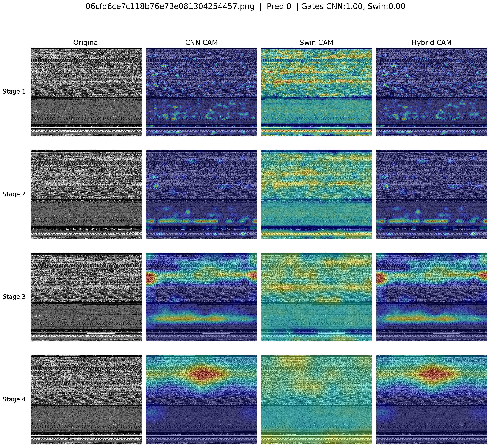Viewport: 491px width, 448px height.
Task: Select the Stage 2 CNN CAM heatmap
Action: (201, 194)
